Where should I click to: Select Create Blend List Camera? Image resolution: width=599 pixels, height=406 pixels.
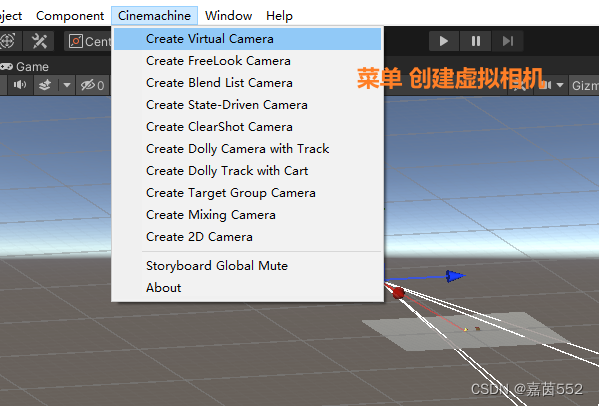pos(248,83)
